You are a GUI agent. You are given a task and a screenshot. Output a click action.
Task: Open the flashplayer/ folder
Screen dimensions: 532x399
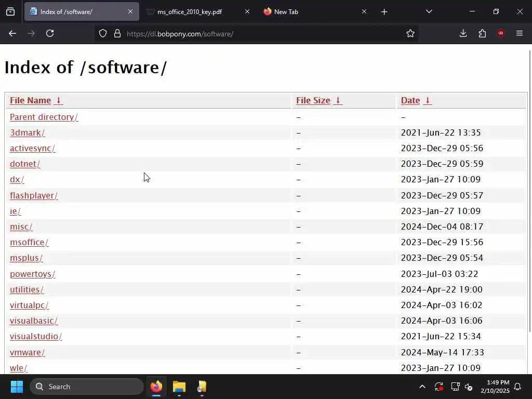tap(34, 196)
